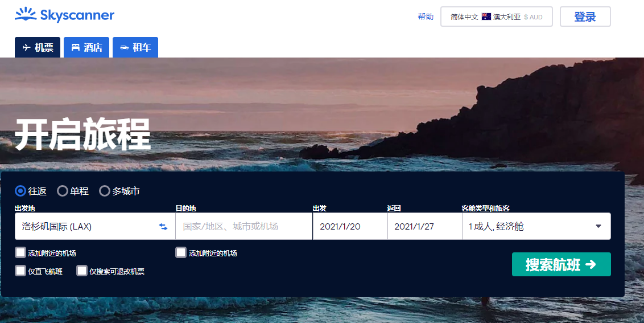Screen dimensions: 644x323
Task: Switch to the 租车 car rental tab
Action: [x=135, y=47]
